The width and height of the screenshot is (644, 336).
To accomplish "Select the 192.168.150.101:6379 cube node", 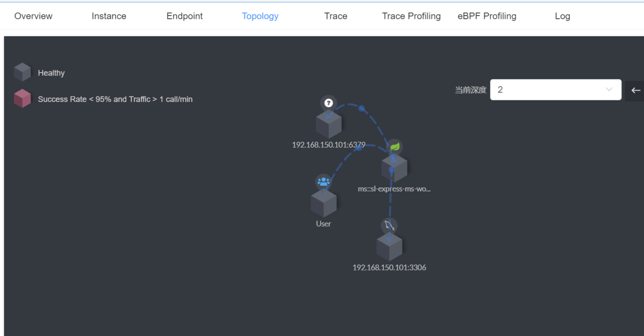I will coord(328,125).
